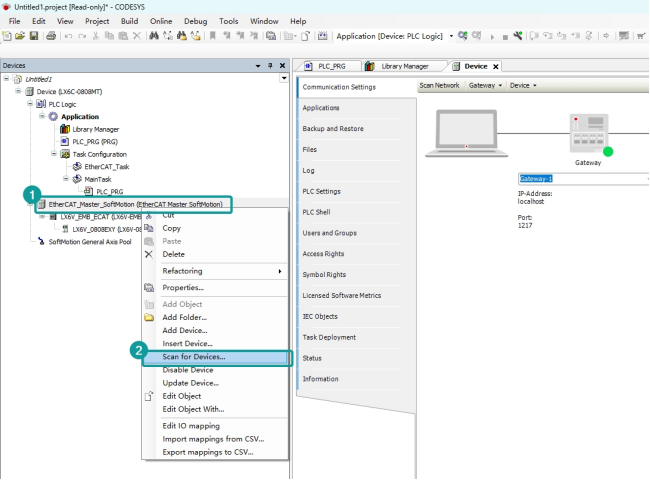Pin the Devices panel with pushpin icon
Screen dimensions: 650x480
coord(268,65)
